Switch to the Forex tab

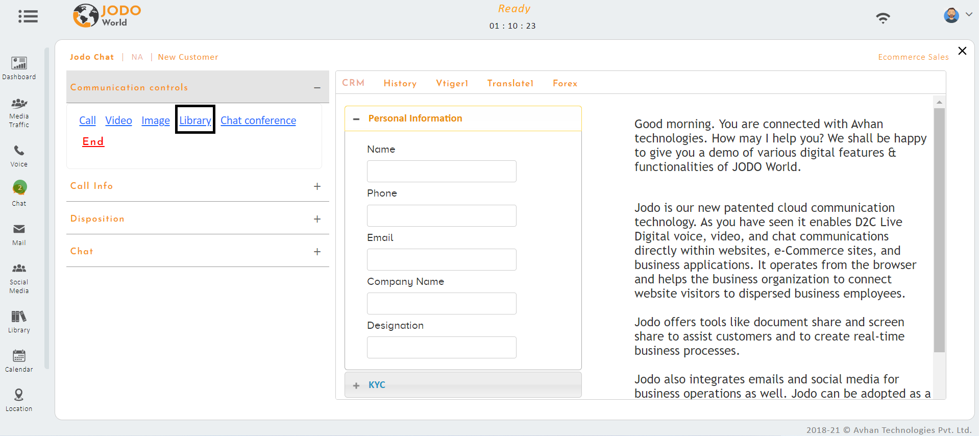coord(565,83)
